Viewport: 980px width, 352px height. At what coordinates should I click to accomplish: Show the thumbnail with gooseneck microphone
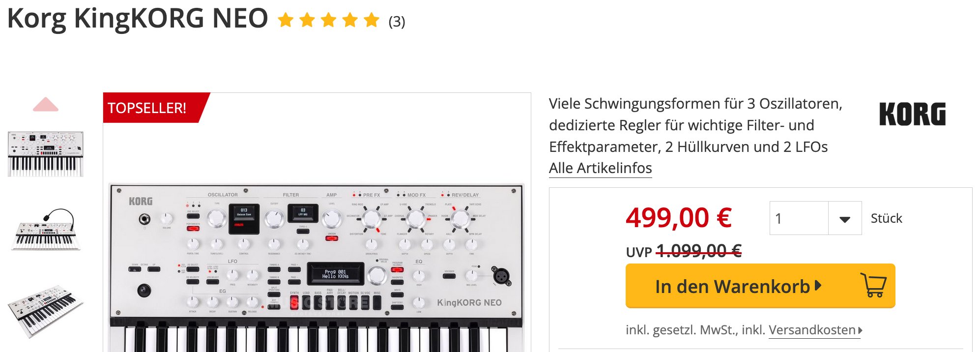coord(46,230)
